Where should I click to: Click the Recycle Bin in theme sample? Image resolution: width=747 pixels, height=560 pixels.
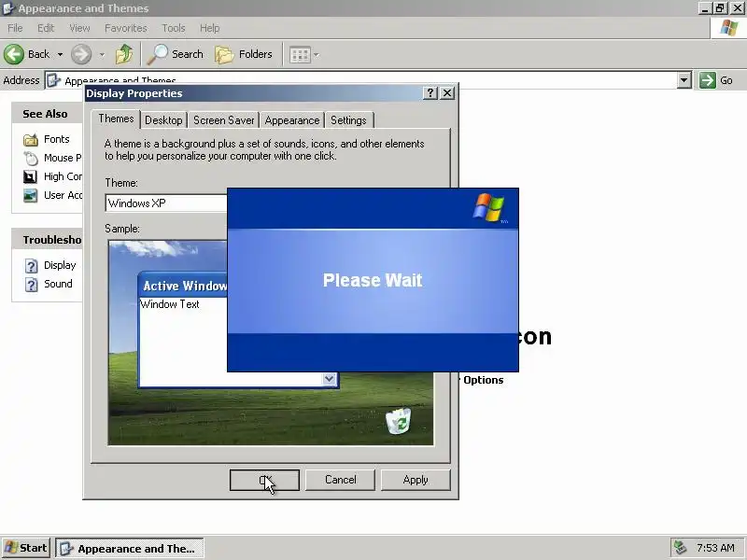399,421
